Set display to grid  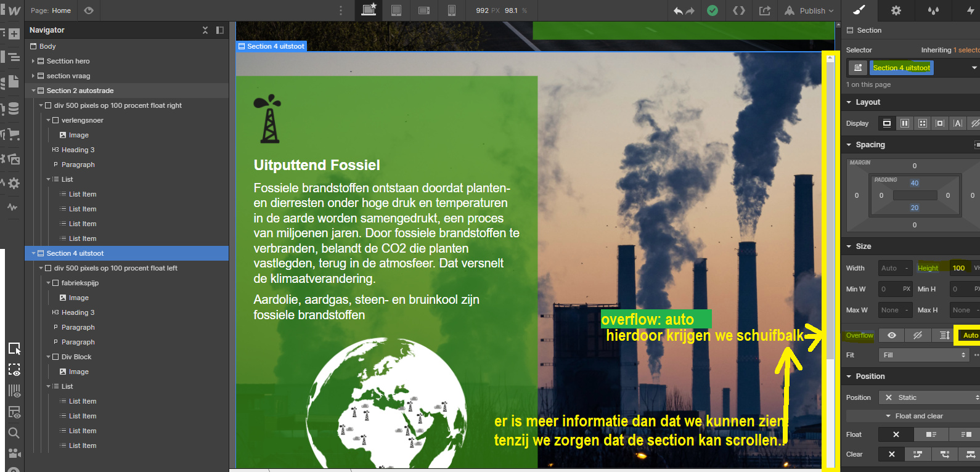(x=923, y=123)
